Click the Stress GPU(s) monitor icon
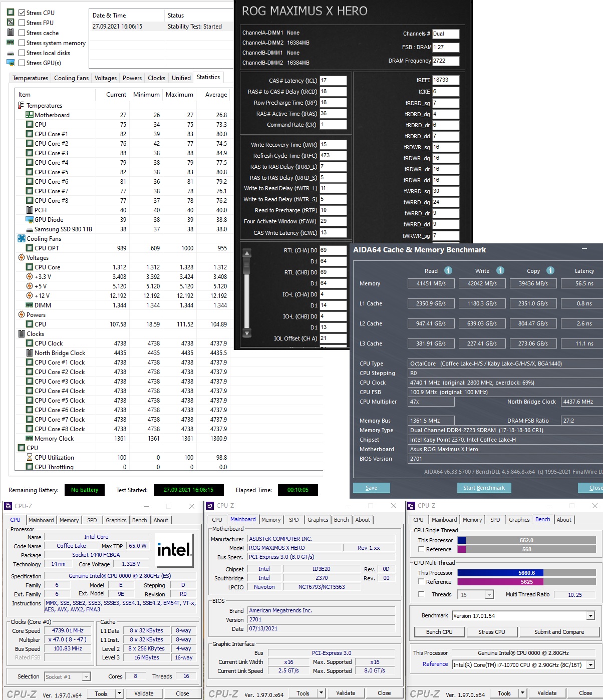Screen dimensions: 603x700 [10, 63]
